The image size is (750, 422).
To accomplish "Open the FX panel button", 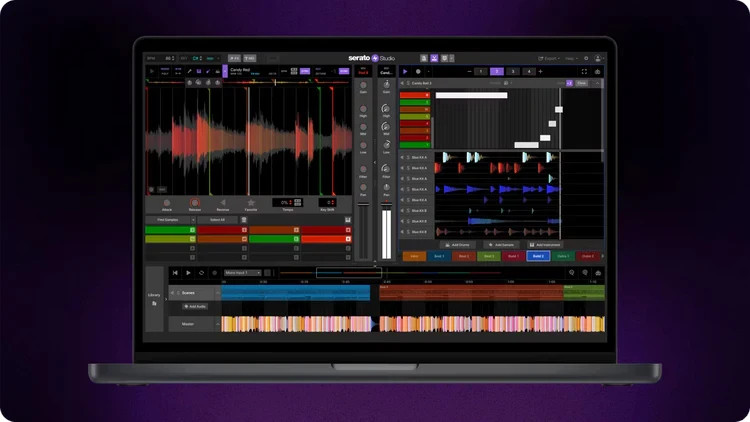I will coord(234,58).
